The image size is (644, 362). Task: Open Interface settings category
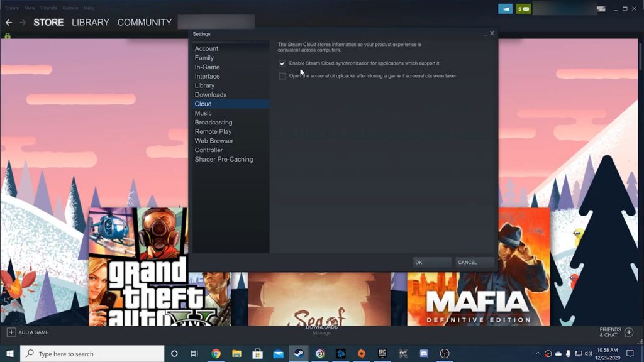231,76
